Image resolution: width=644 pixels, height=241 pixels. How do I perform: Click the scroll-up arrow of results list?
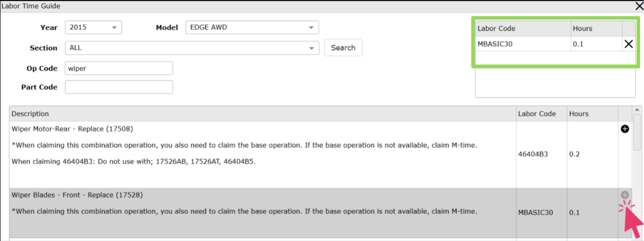pyautogui.click(x=637, y=110)
